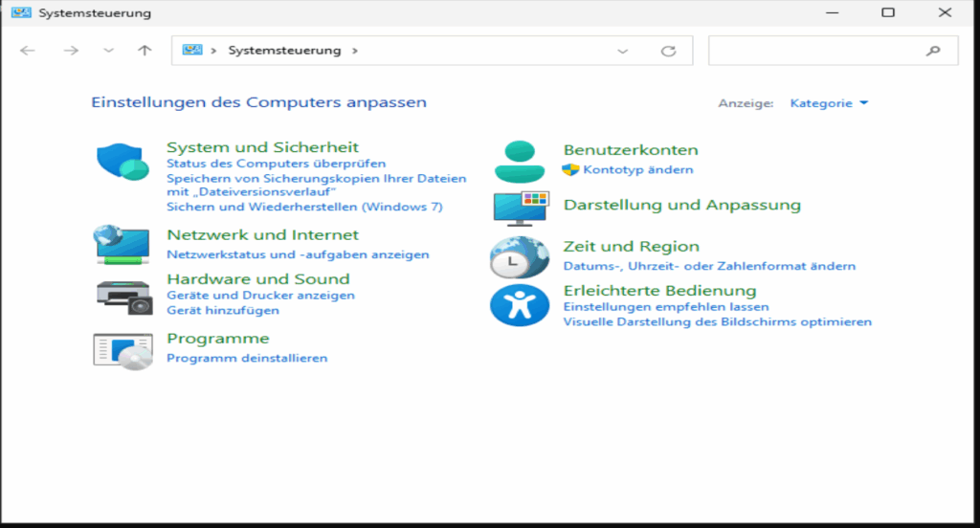Viewport: 980px width, 528px height.
Task: Close the Systemsteuerung window
Action: [x=945, y=12]
